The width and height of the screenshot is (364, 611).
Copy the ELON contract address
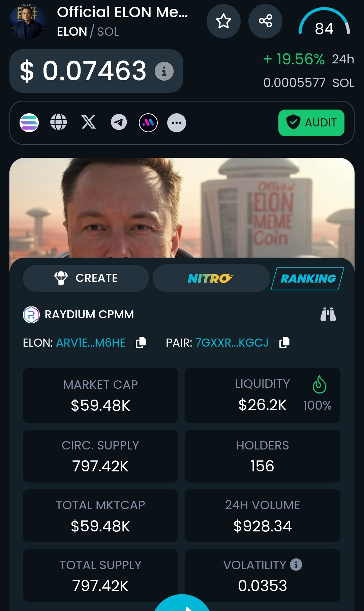141,343
